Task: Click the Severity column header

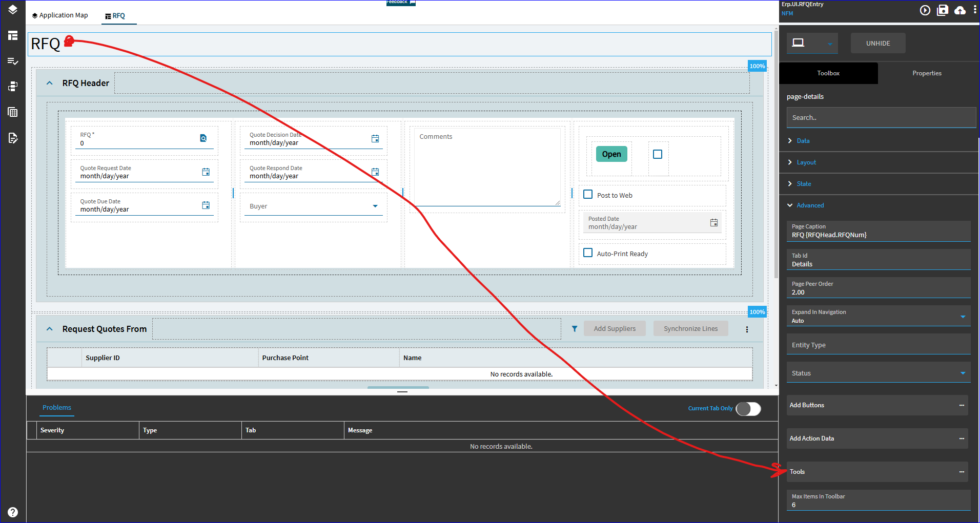Action: pyautogui.click(x=88, y=430)
